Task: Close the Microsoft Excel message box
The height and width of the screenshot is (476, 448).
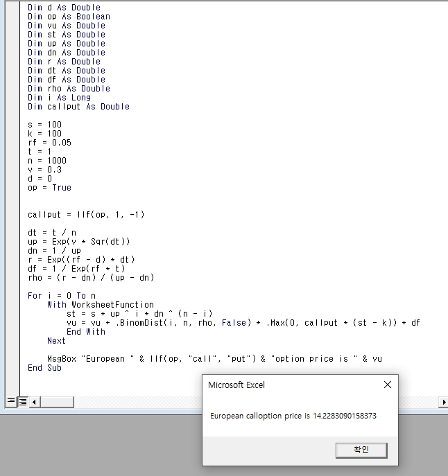Action: (387, 385)
